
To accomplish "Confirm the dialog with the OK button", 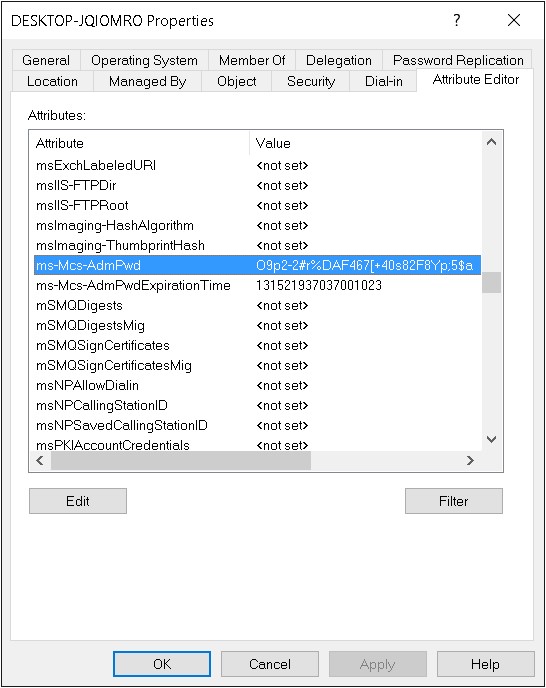I will [x=162, y=664].
